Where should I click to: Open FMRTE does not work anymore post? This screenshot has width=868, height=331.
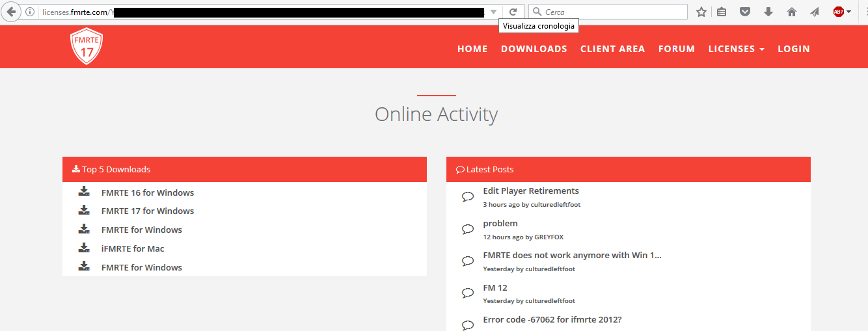(x=572, y=255)
